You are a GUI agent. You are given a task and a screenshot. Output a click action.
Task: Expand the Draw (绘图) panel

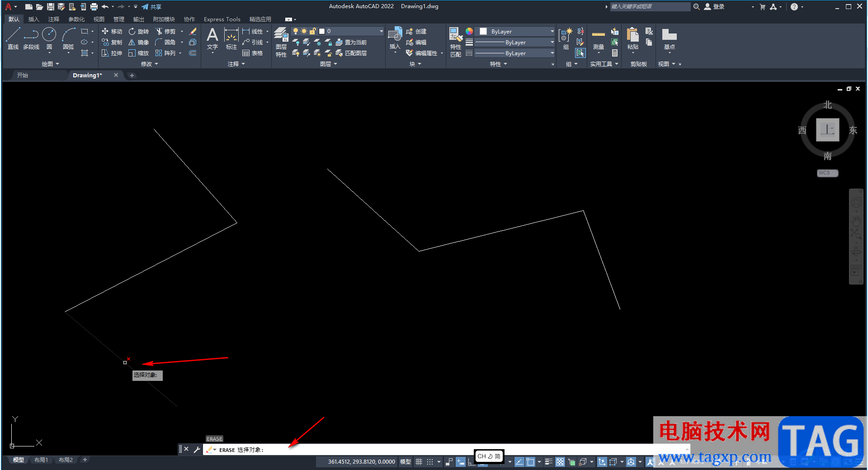click(50, 64)
